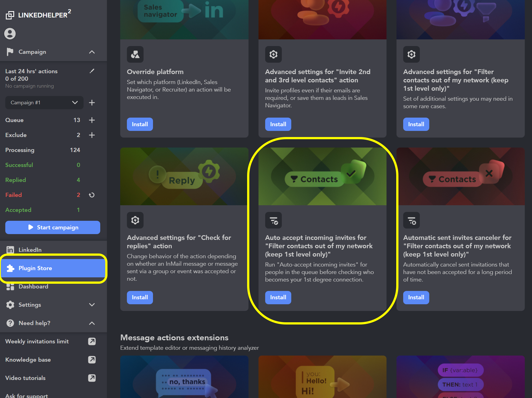
Task: Click the Need help question mark icon
Action: click(x=10, y=323)
